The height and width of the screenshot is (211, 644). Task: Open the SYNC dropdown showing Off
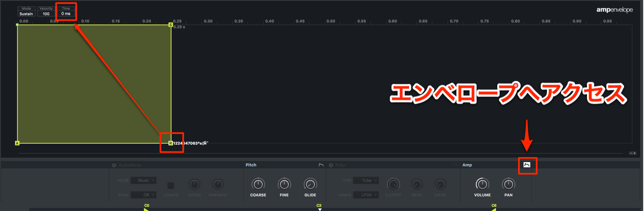[143, 195]
